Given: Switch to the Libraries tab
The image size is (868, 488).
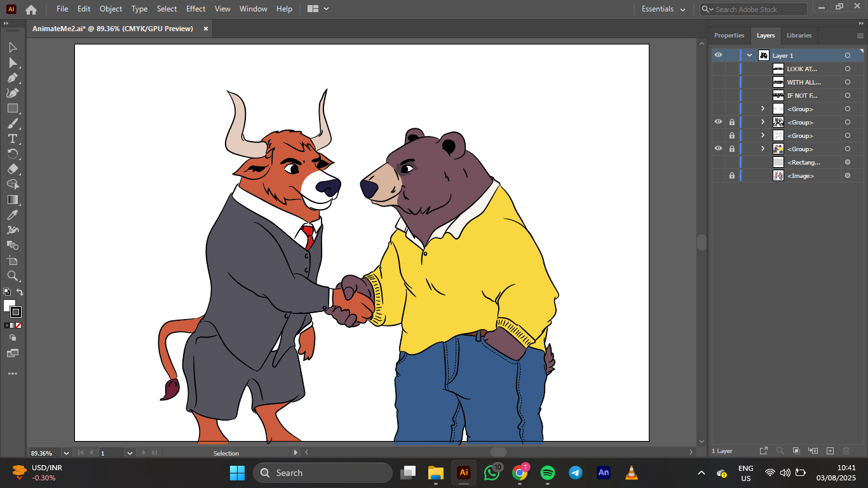Looking at the screenshot, I should (x=799, y=36).
